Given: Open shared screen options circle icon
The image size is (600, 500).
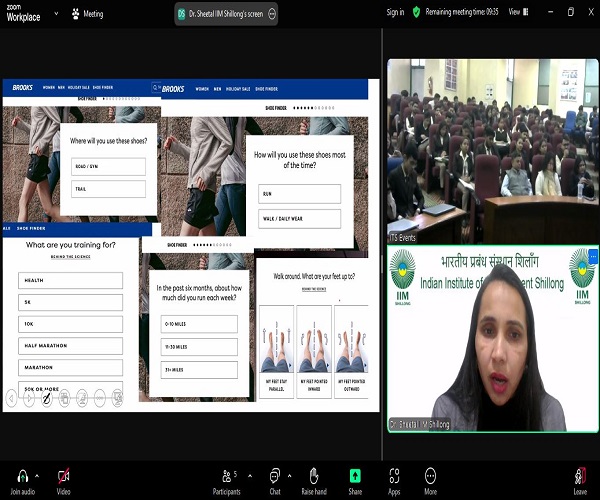Looking at the screenshot, I should pyautogui.click(x=272, y=14).
